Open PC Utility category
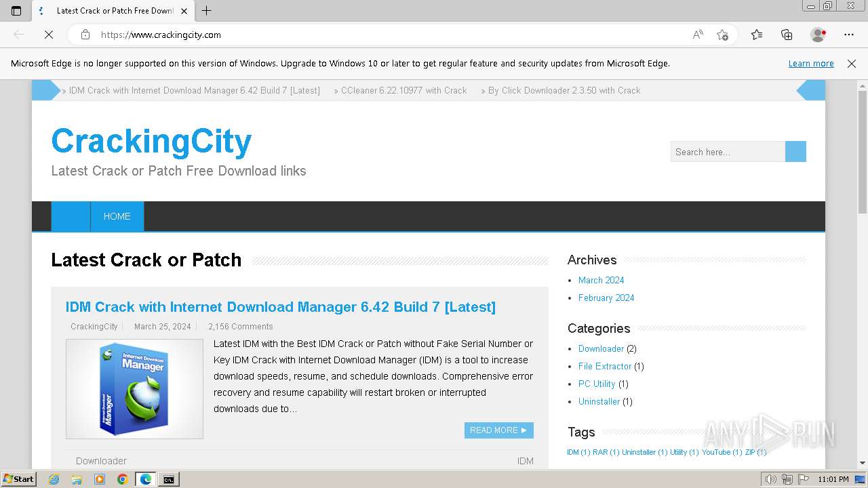The image size is (868, 488). [597, 384]
